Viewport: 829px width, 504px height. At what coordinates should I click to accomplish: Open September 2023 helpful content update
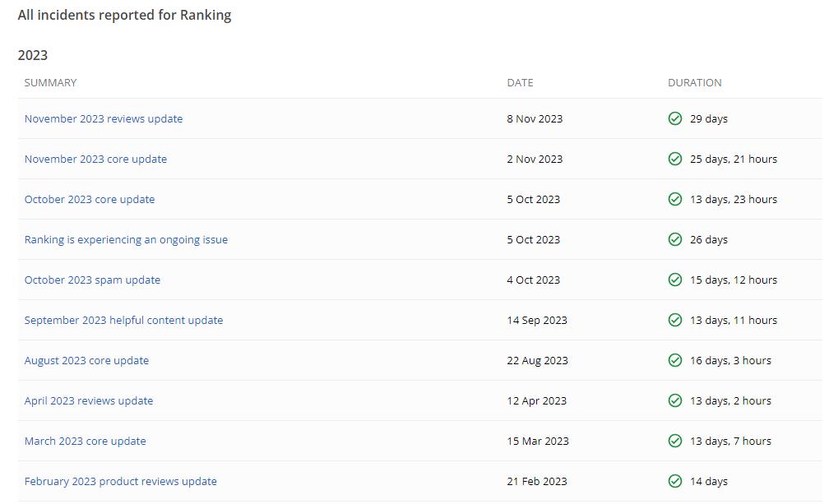click(123, 320)
